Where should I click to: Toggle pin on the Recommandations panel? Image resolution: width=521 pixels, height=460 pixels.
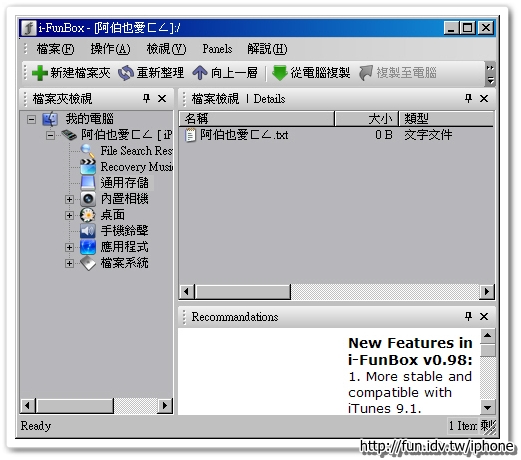point(468,316)
